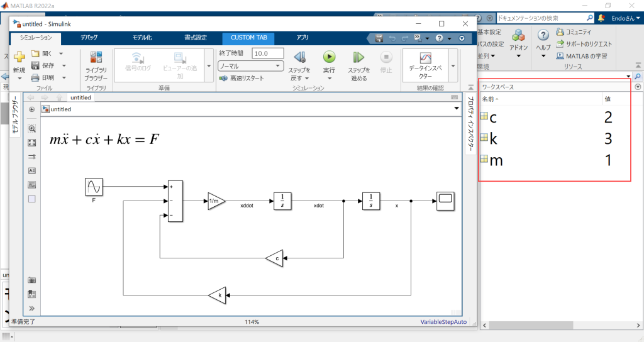Open the Data Inspector (データインスペクター)
644x342 pixels.
pyautogui.click(x=426, y=62)
